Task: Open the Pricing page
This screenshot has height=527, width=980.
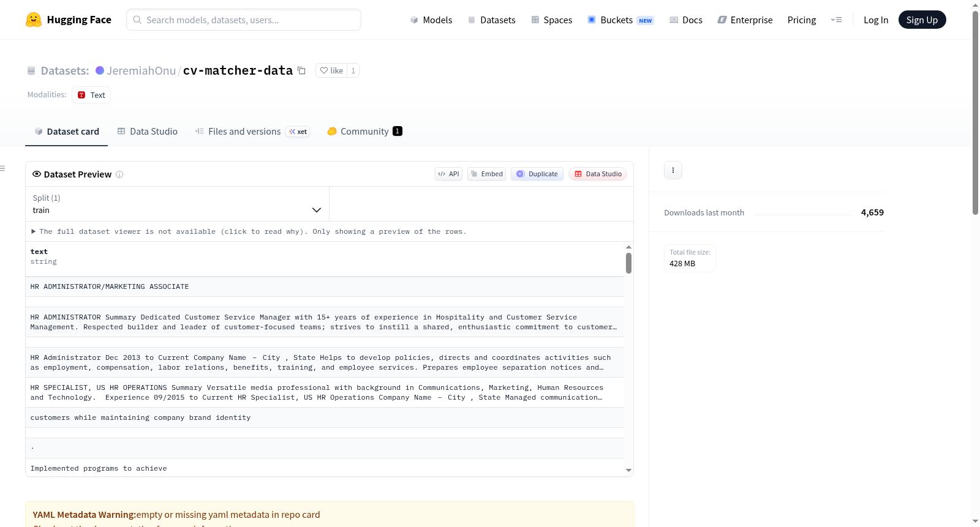Action: [802, 20]
